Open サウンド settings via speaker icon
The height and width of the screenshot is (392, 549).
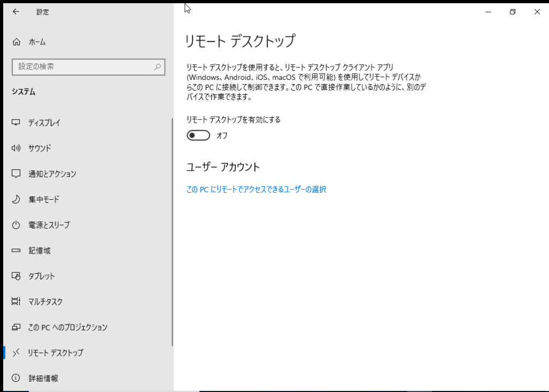coord(16,148)
